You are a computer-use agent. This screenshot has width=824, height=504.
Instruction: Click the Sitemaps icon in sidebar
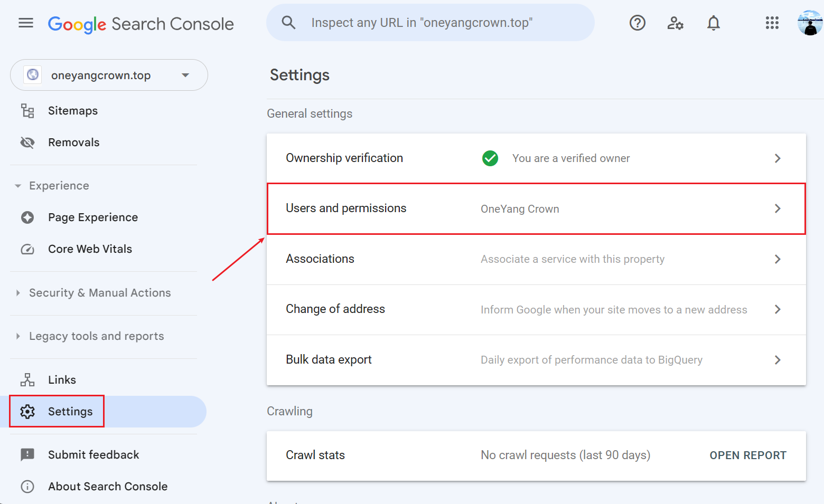(x=27, y=111)
